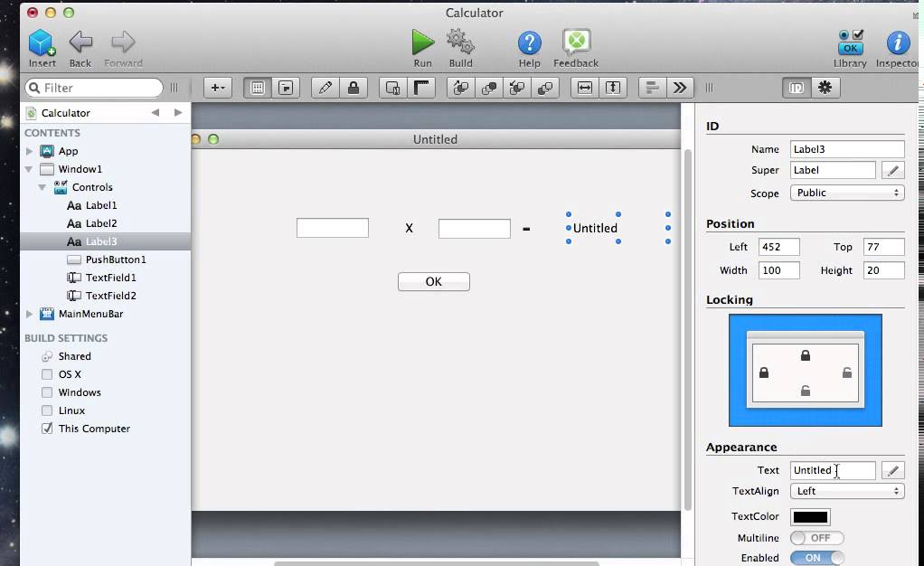Show more toolbar items chevron
This screenshot has width=924, height=566.
680,88
